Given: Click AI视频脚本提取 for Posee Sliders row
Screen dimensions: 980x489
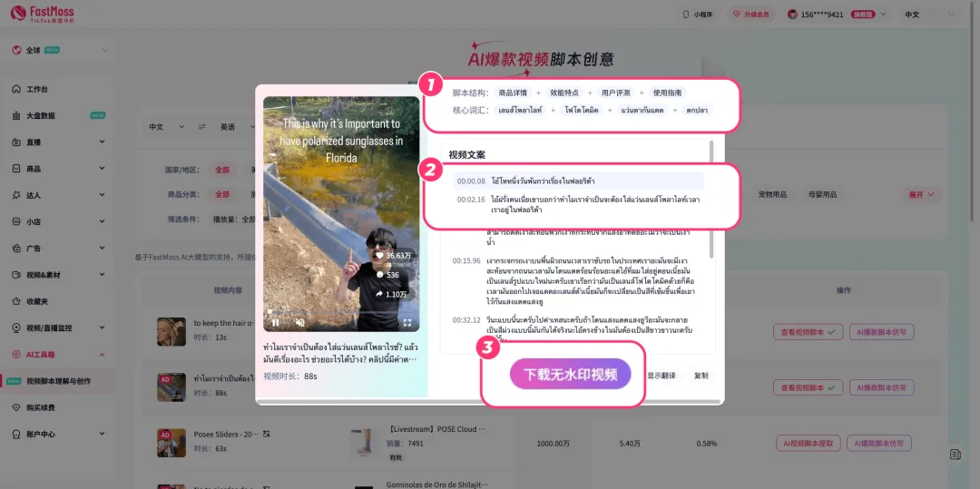Looking at the screenshot, I should 808,444.
